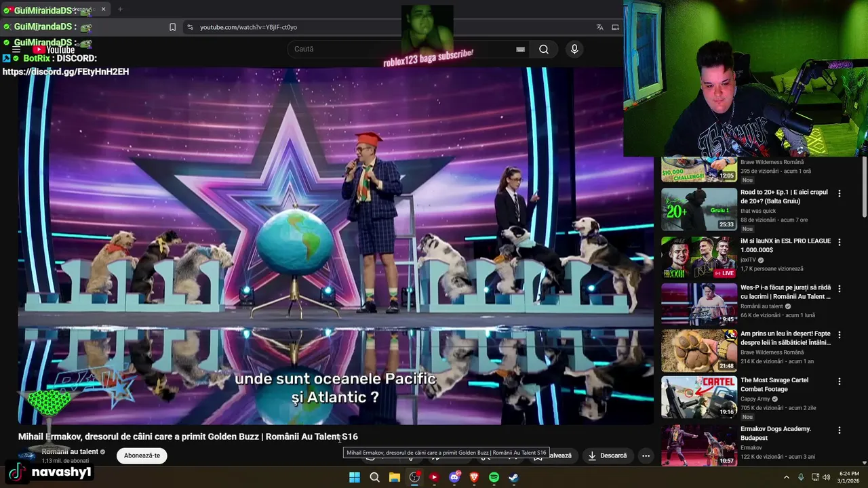Open the on-screen keyboard icon in search box

tap(520, 49)
